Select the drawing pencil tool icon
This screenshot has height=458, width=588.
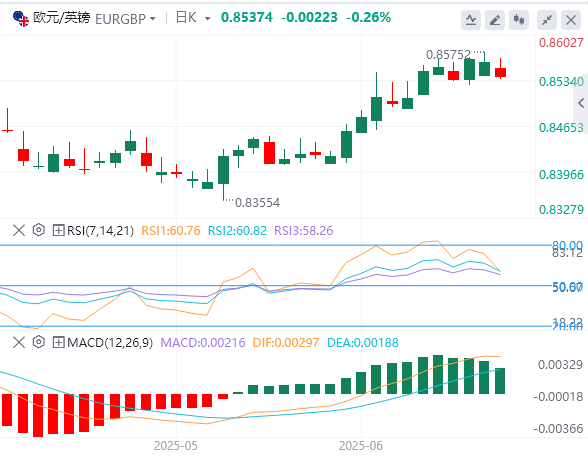[x=495, y=20]
